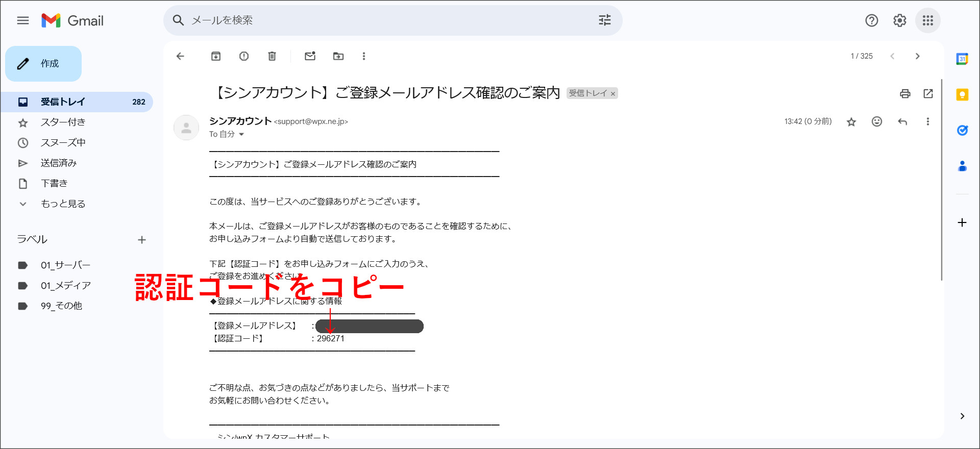980x449 pixels.
Task: Click sender avatar image
Action: [186, 128]
